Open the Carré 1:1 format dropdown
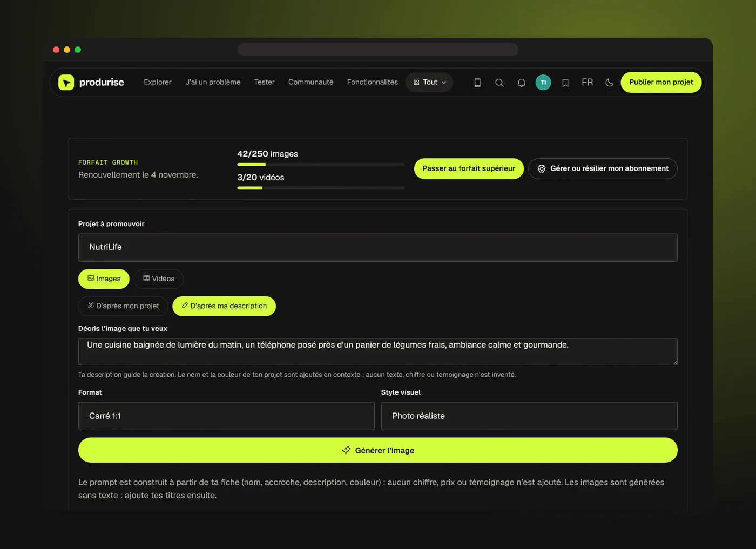The image size is (756, 549). click(x=226, y=416)
